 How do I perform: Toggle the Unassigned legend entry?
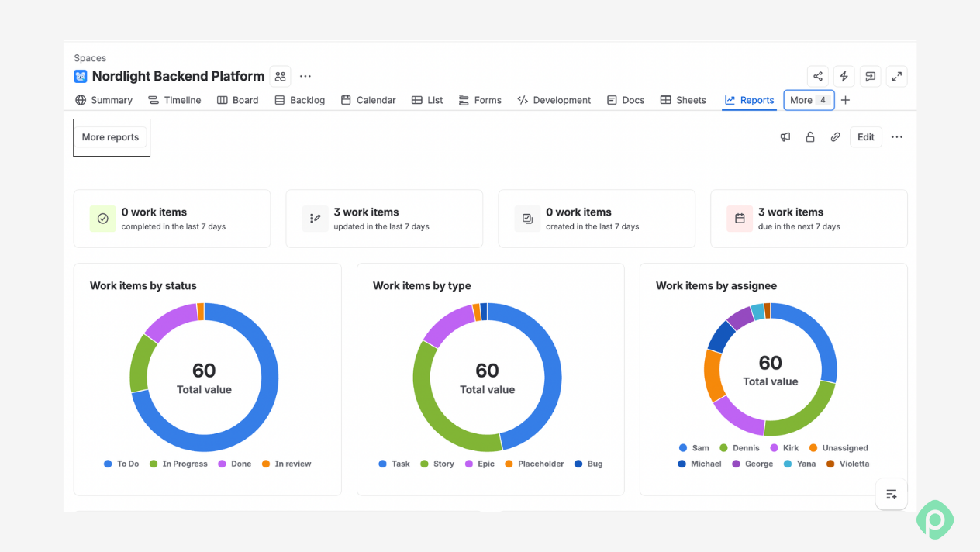(839, 448)
